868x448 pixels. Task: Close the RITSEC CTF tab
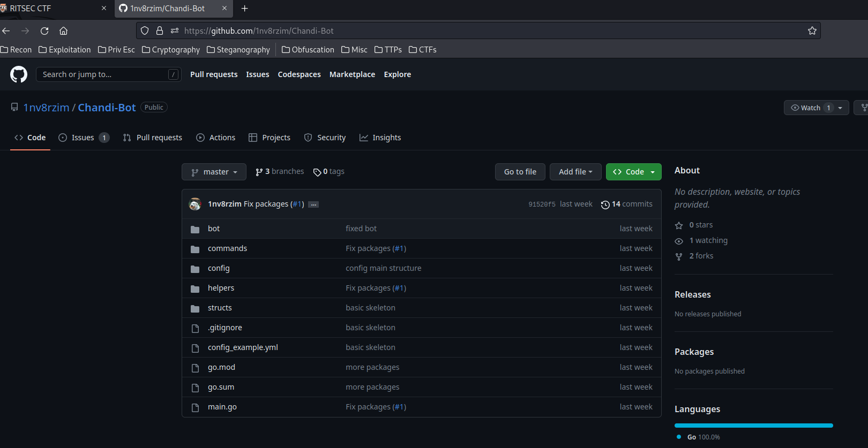(104, 9)
